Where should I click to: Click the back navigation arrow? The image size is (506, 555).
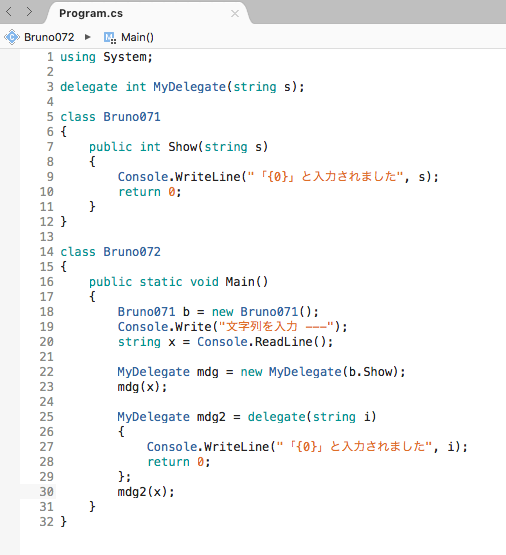point(9,12)
